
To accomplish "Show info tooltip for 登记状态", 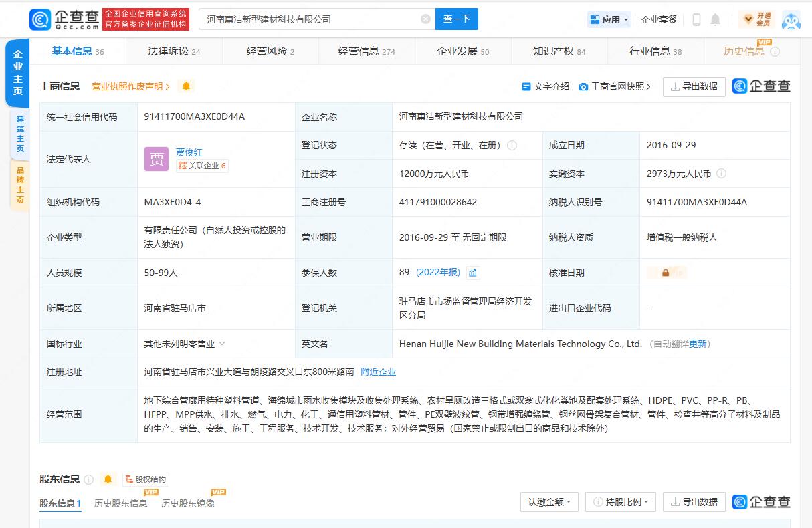I will point(512,145).
